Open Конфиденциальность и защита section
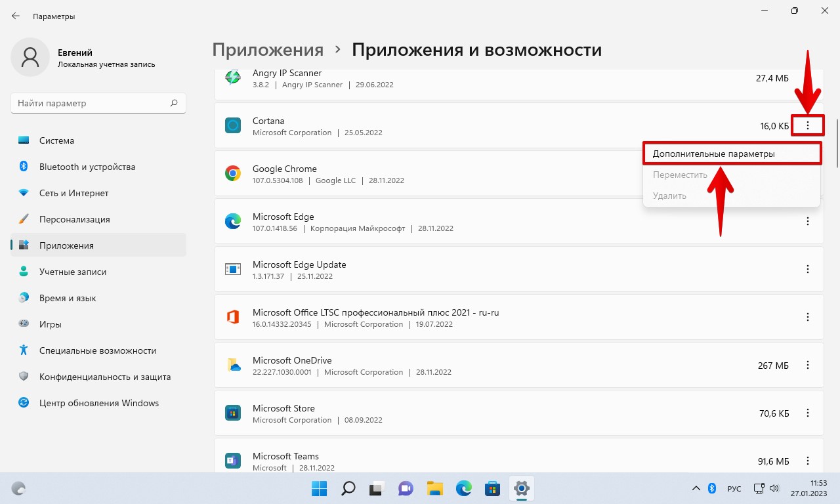The width and height of the screenshot is (840, 504). coord(98,377)
